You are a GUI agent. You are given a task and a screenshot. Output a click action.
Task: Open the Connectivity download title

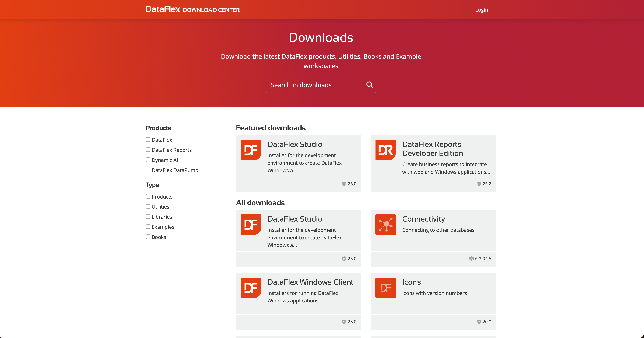click(x=424, y=219)
